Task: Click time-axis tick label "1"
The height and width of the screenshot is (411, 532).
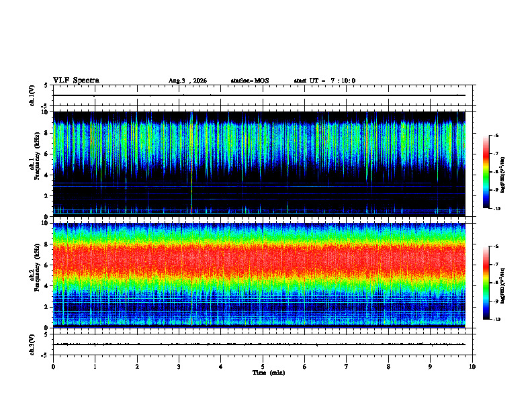Action: 95,367
